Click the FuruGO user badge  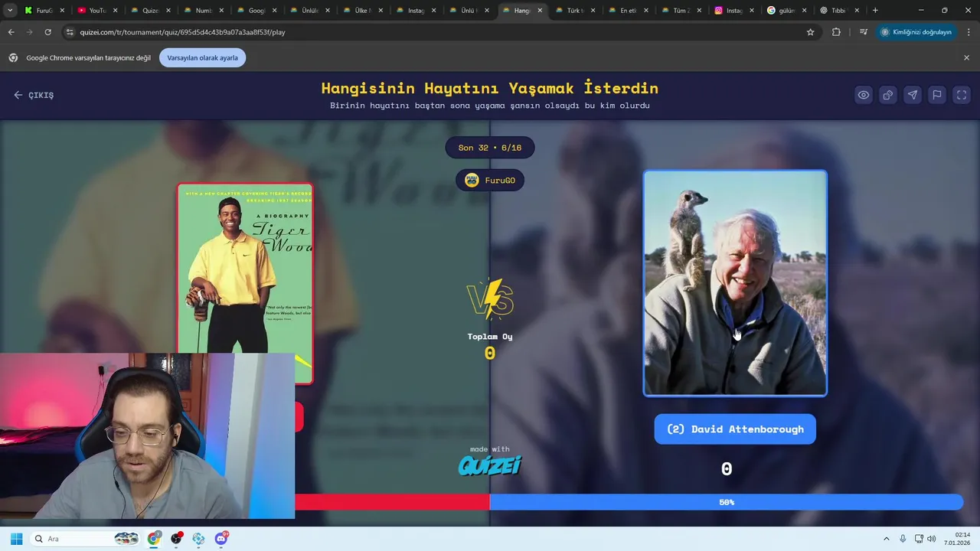pyautogui.click(x=490, y=181)
